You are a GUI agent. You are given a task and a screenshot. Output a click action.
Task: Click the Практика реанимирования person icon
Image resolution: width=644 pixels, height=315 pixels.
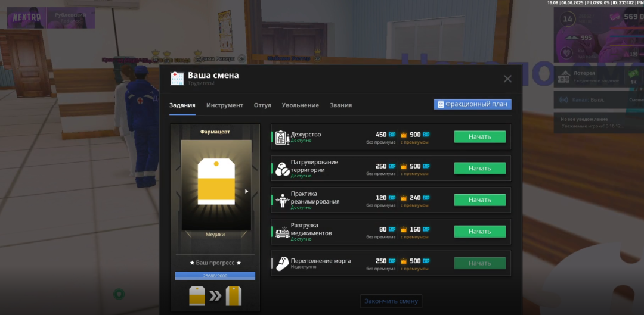(x=283, y=200)
